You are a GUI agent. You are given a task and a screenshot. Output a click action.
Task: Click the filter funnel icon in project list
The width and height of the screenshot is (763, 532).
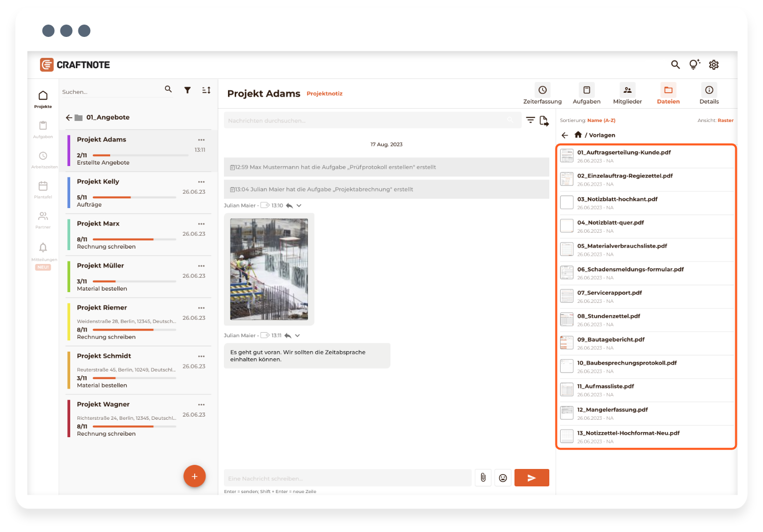(x=188, y=90)
